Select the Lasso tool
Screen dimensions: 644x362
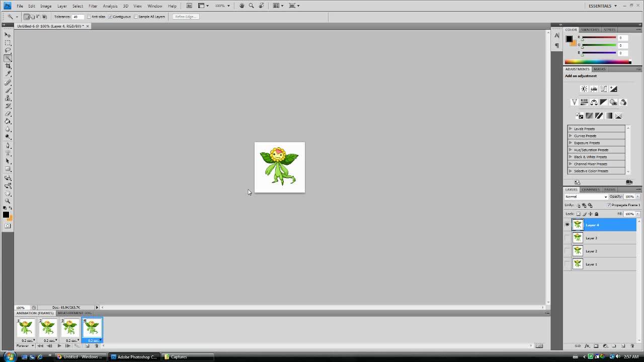point(8,50)
